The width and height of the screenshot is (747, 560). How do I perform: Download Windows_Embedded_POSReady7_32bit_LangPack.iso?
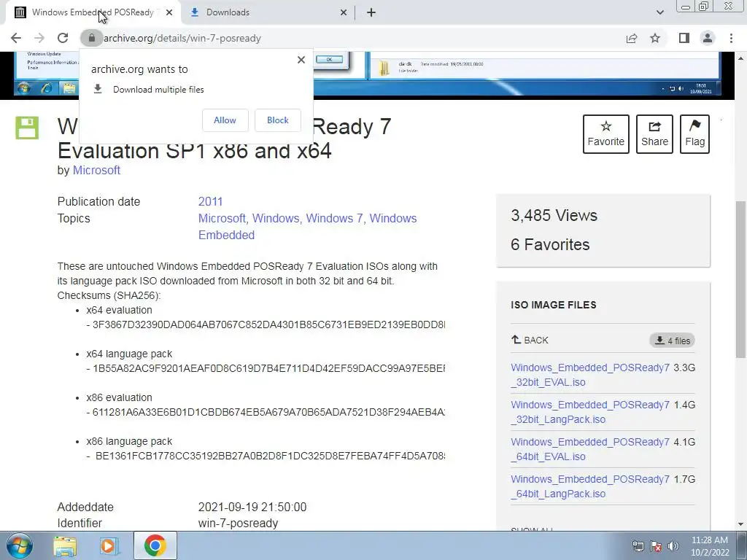tap(589, 412)
